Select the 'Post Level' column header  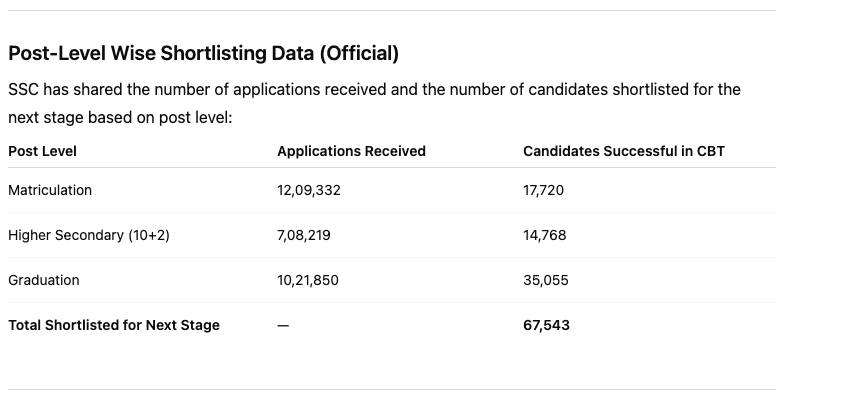[x=42, y=151]
